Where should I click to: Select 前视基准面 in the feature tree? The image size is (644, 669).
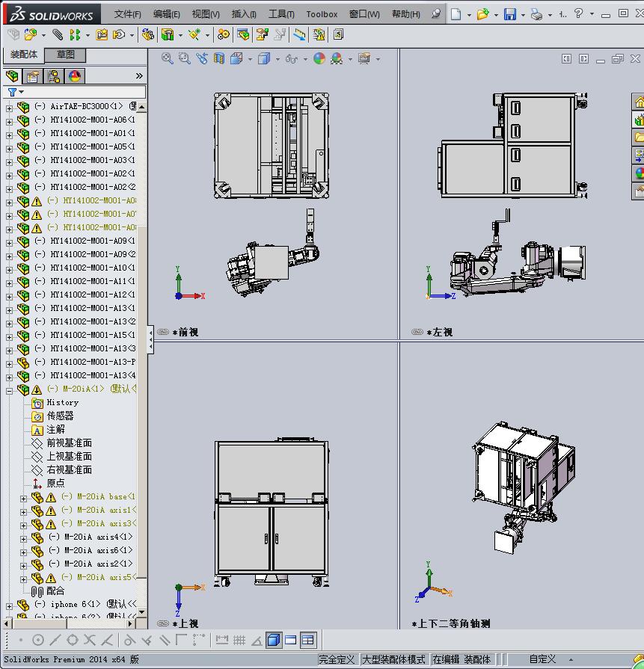pos(70,443)
